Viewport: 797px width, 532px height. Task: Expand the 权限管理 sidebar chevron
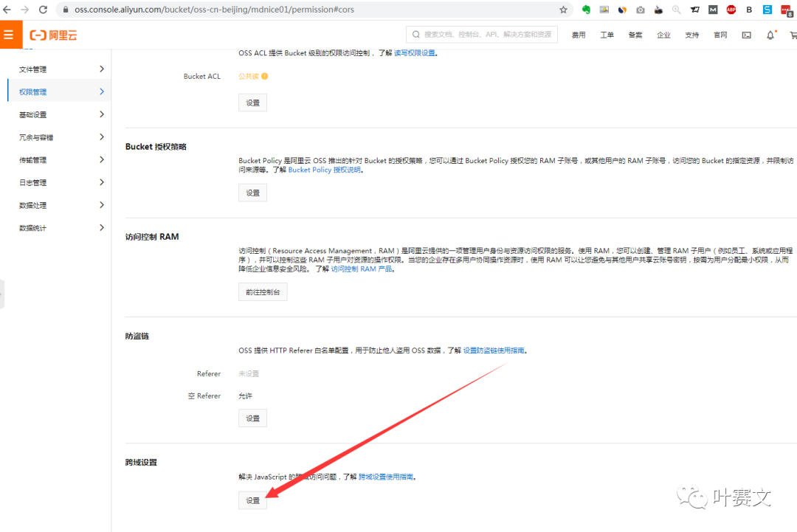tap(102, 91)
